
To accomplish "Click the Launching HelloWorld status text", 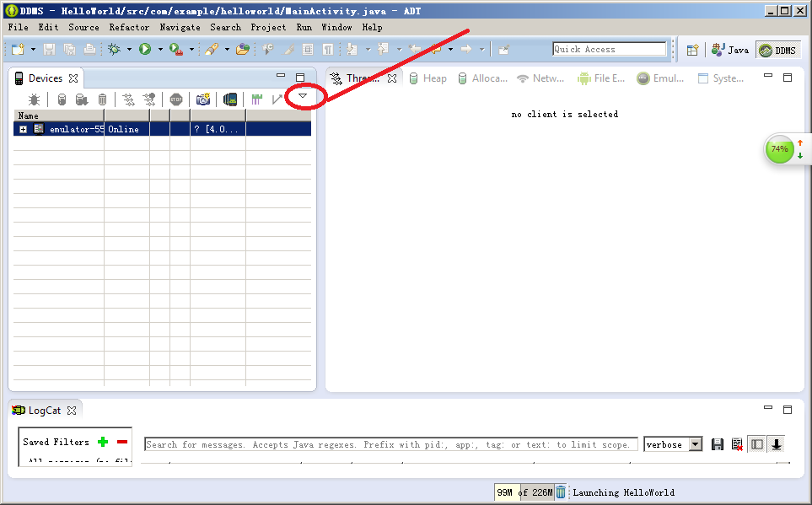I will point(623,492).
